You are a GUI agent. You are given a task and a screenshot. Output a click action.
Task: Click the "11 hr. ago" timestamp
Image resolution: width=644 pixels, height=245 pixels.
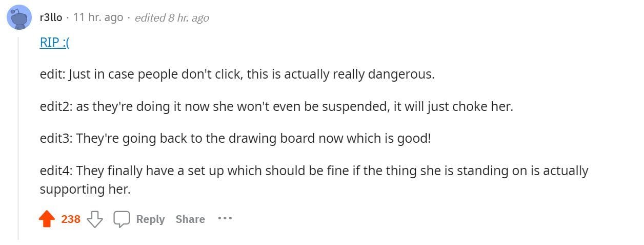(98, 17)
